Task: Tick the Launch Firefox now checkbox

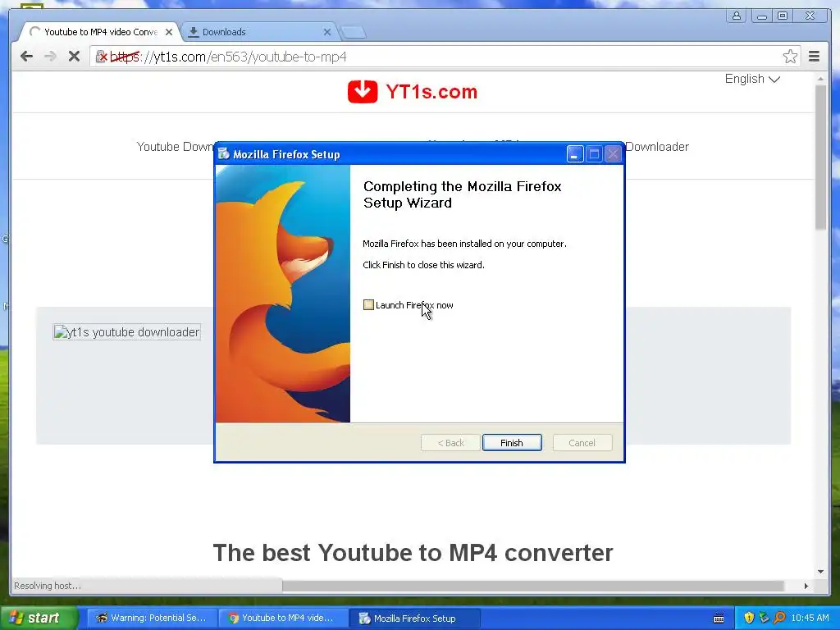Action: click(x=368, y=305)
